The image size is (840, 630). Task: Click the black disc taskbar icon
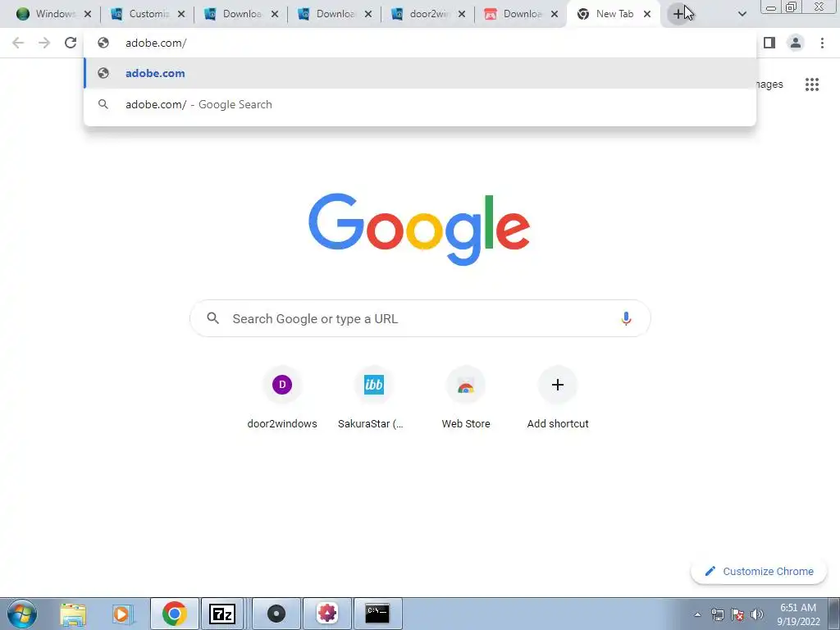(276, 614)
